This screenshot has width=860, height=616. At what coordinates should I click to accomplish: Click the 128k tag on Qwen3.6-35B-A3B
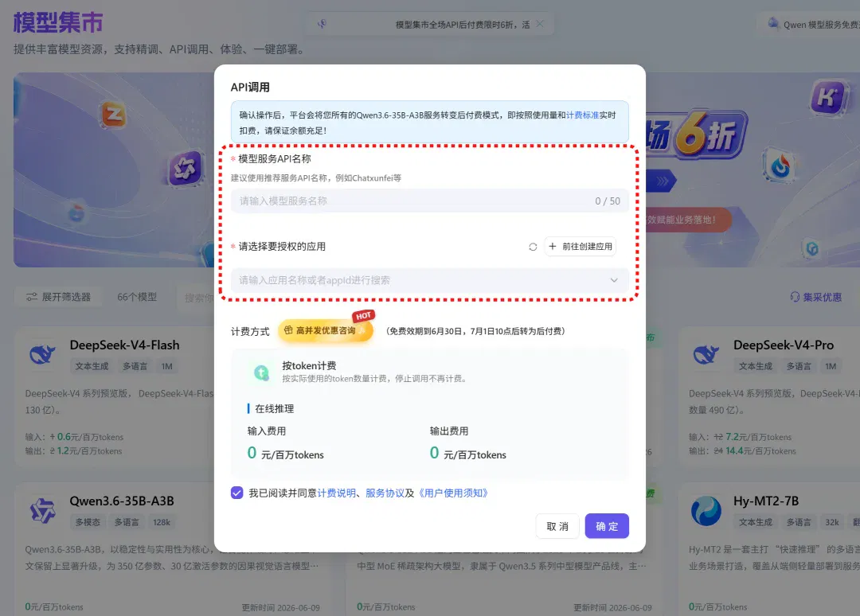click(x=161, y=522)
